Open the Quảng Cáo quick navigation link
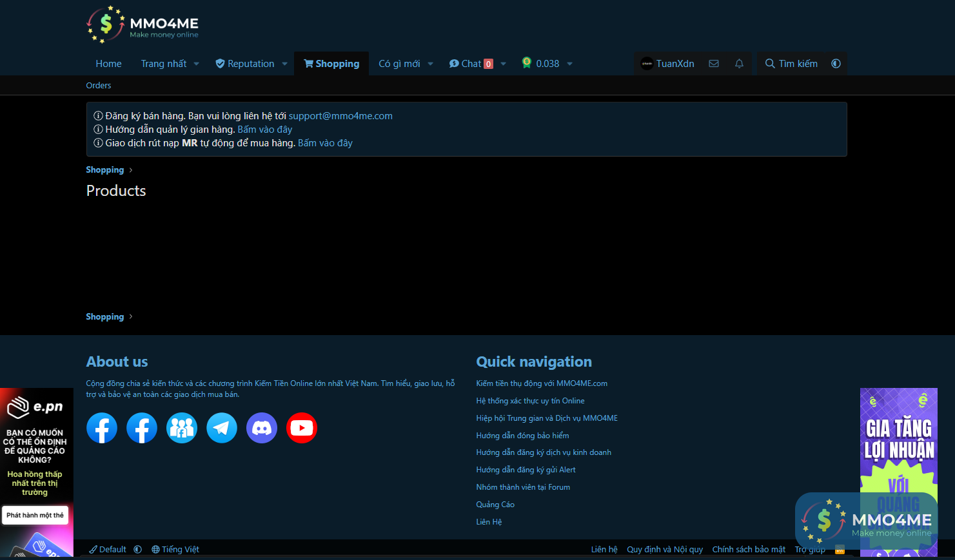The width and height of the screenshot is (955, 560). [495, 505]
